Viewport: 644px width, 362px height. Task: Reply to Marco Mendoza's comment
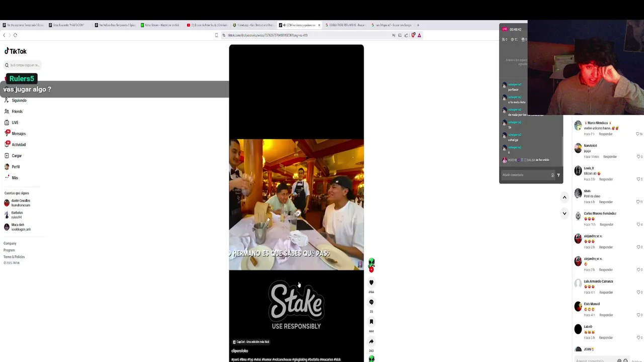coord(606,134)
